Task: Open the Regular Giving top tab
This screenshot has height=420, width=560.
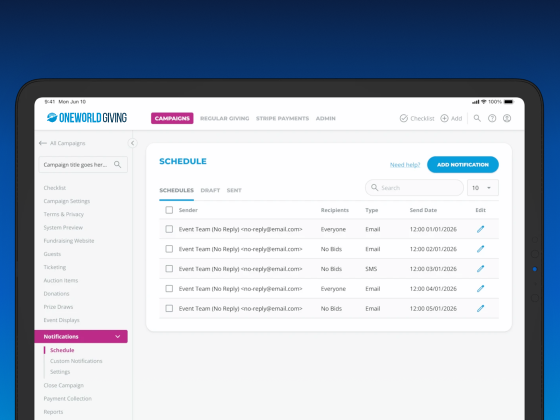Action: [x=225, y=119]
